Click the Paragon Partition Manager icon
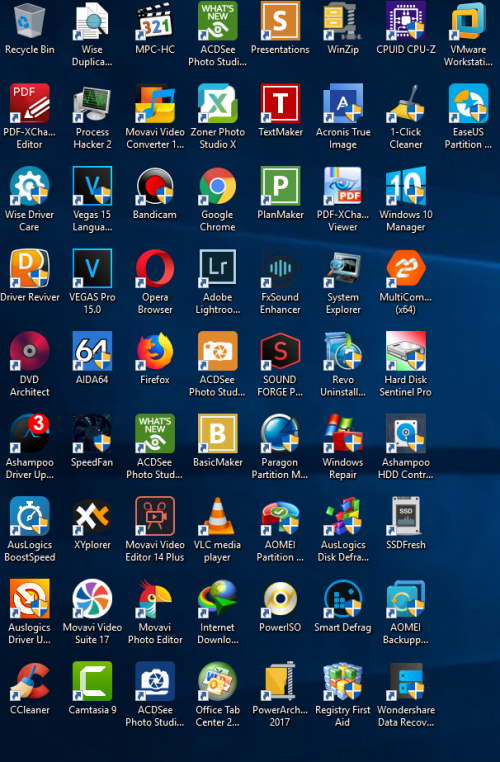Image resolution: width=500 pixels, height=762 pixels. pyautogui.click(x=280, y=433)
